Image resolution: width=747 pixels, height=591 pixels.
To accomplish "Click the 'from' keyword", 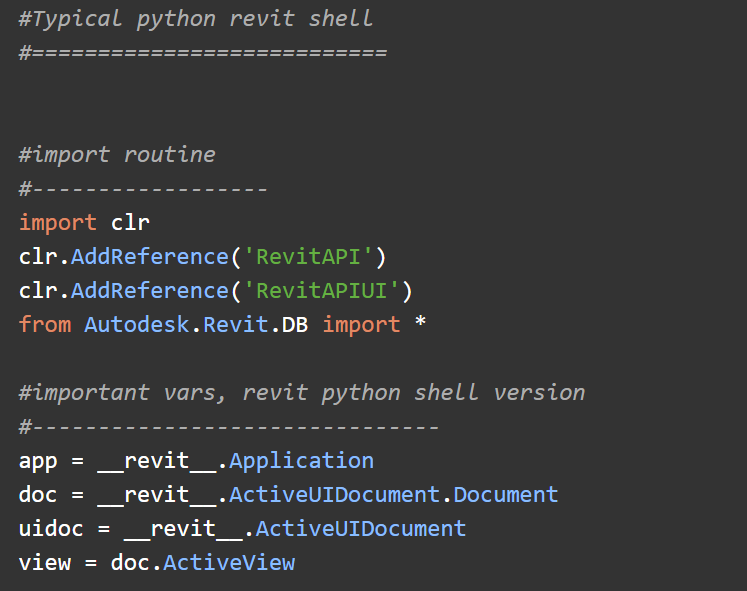I will (45, 324).
